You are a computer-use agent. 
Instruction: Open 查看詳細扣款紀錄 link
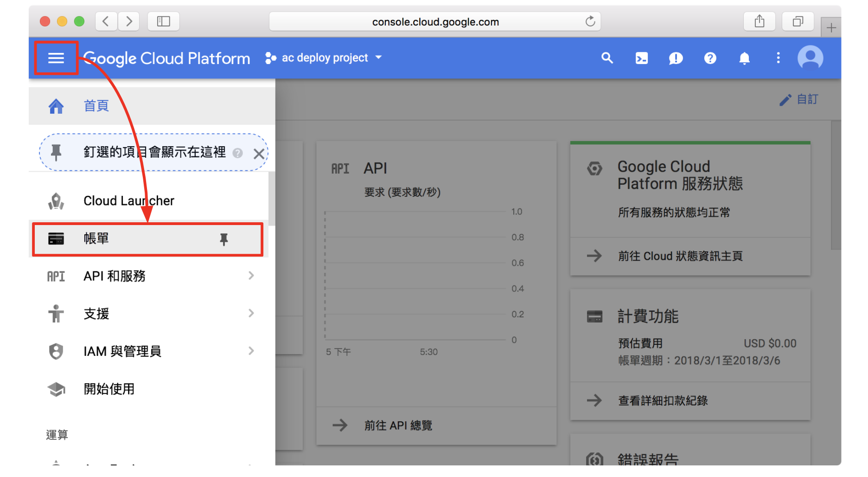[x=663, y=401]
